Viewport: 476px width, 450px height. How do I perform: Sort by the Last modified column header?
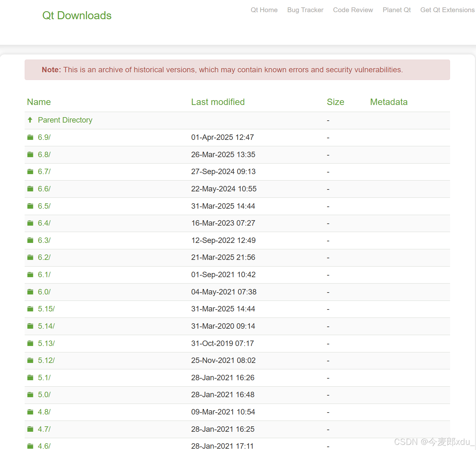point(218,102)
